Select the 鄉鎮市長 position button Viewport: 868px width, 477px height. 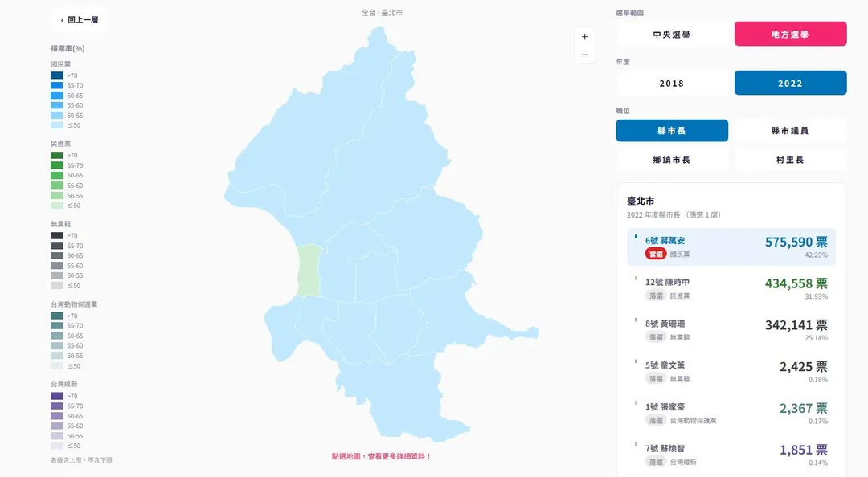pos(671,160)
